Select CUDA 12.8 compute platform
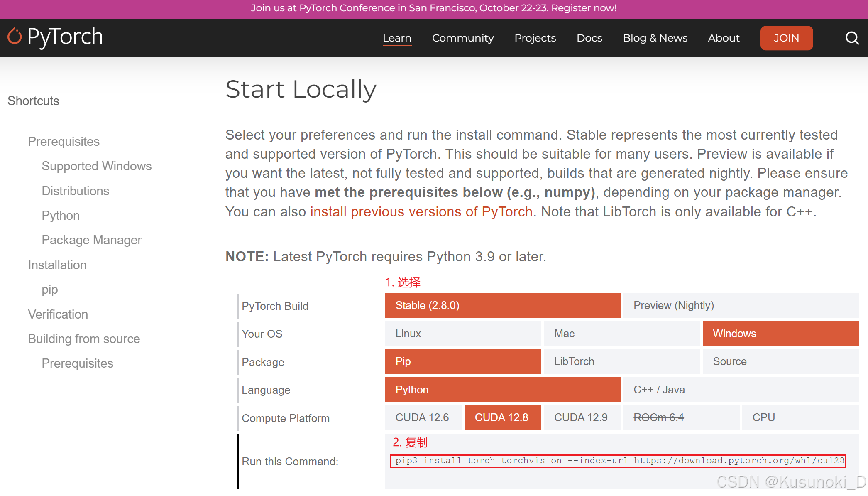The width and height of the screenshot is (868, 496). pyautogui.click(x=502, y=417)
